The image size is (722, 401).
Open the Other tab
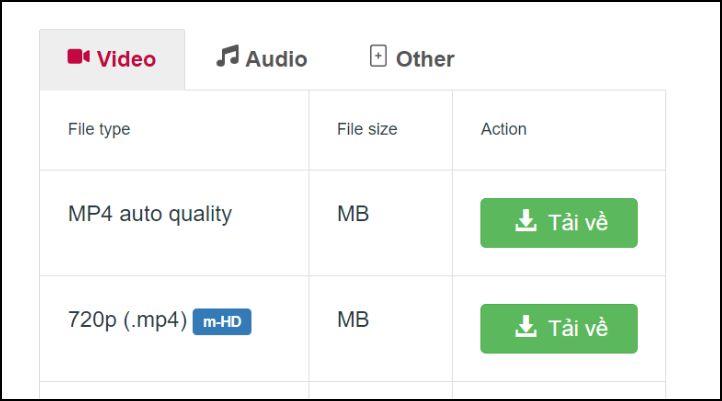pos(412,59)
